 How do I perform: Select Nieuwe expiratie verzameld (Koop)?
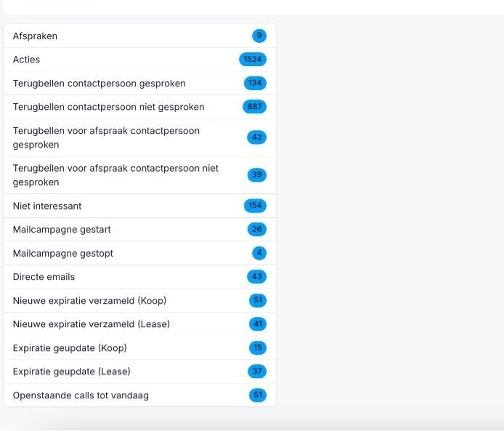pyautogui.click(x=89, y=301)
